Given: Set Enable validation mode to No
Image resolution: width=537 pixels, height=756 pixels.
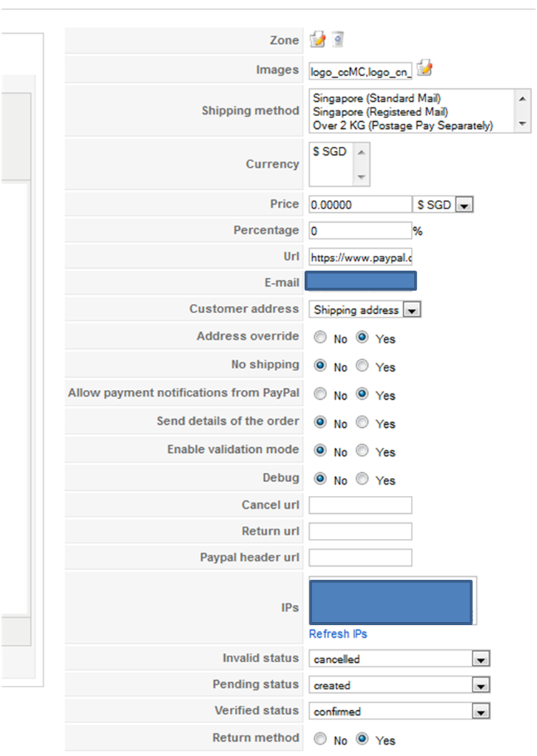Looking at the screenshot, I should pyautogui.click(x=320, y=450).
